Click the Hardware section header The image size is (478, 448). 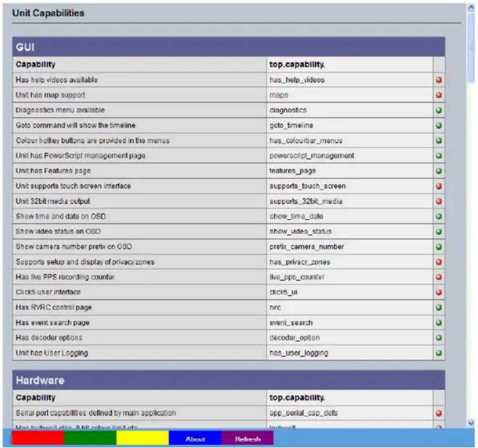click(229, 380)
